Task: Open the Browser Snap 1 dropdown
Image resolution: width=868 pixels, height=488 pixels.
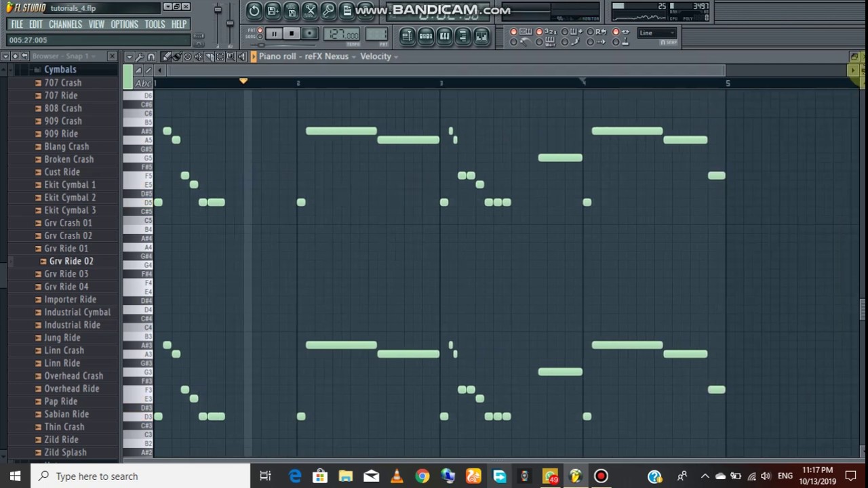Action: (65, 56)
